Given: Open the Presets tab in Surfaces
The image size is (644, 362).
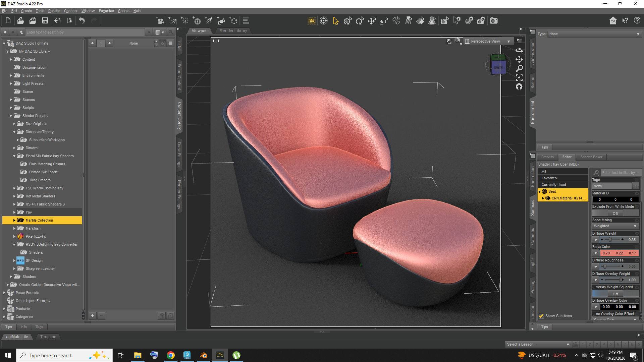Looking at the screenshot, I should click(547, 157).
